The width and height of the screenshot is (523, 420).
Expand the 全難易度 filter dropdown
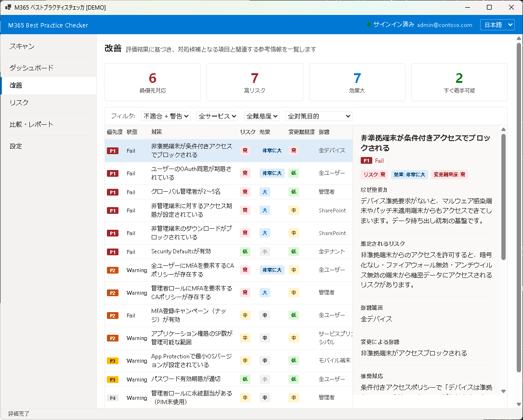(262, 116)
